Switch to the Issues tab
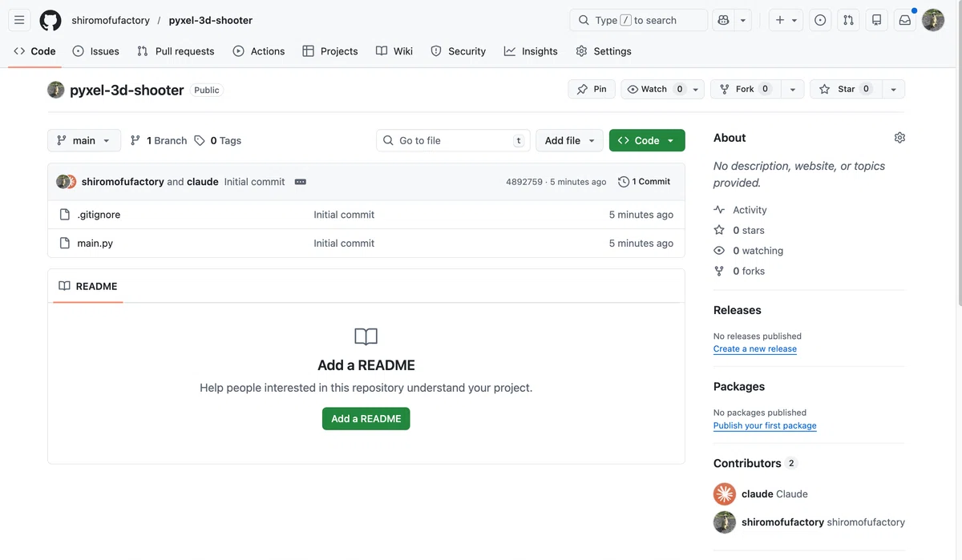This screenshot has width=962, height=560. 95,51
